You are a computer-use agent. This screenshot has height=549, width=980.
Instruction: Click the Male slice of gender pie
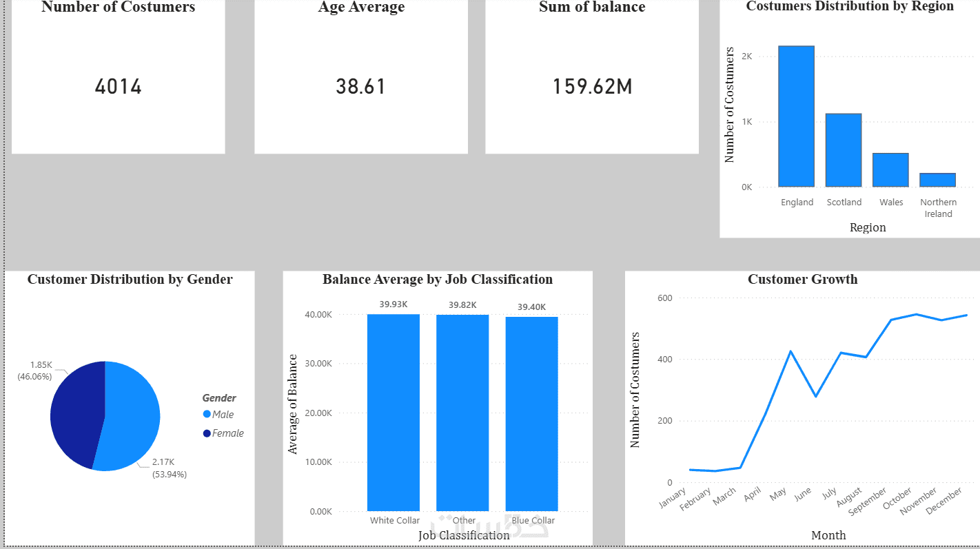(131, 420)
